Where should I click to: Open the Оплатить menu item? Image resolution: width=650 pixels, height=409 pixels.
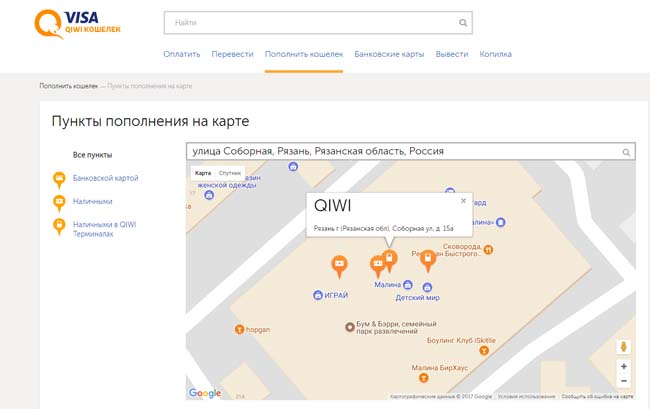(182, 54)
